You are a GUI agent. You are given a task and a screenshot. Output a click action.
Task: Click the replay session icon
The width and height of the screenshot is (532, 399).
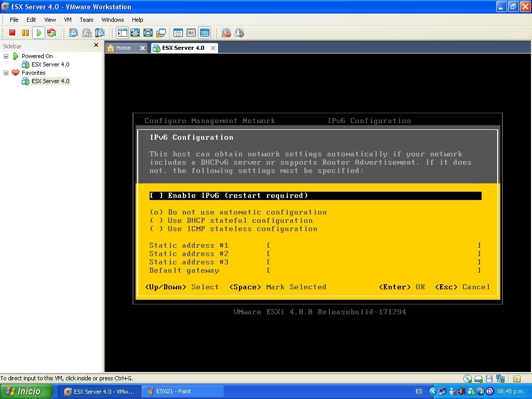click(240, 33)
